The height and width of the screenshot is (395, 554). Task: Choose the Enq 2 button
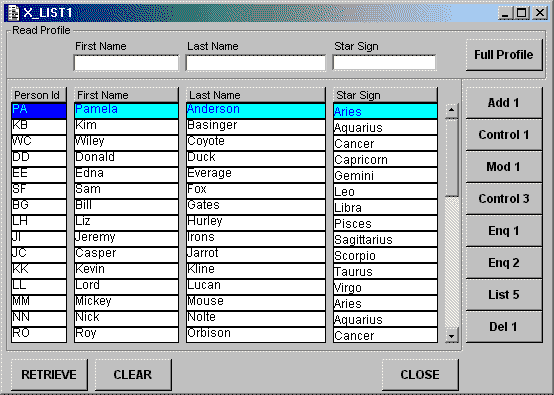click(504, 263)
